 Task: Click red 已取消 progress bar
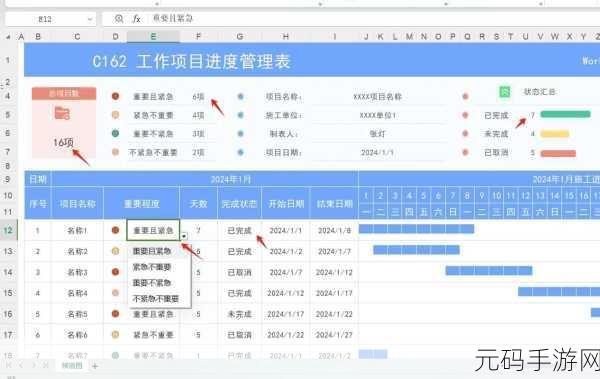[x=558, y=153]
